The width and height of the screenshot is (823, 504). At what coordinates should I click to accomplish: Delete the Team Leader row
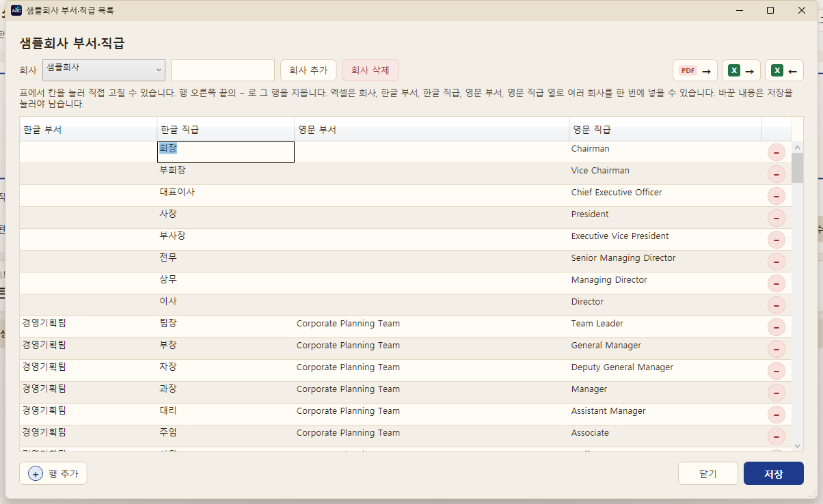pos(777,327)
